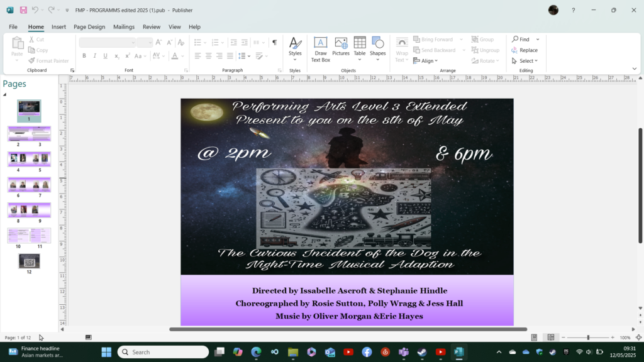
Task: Click the Subscript icon
Action: (x=116, y=56)
